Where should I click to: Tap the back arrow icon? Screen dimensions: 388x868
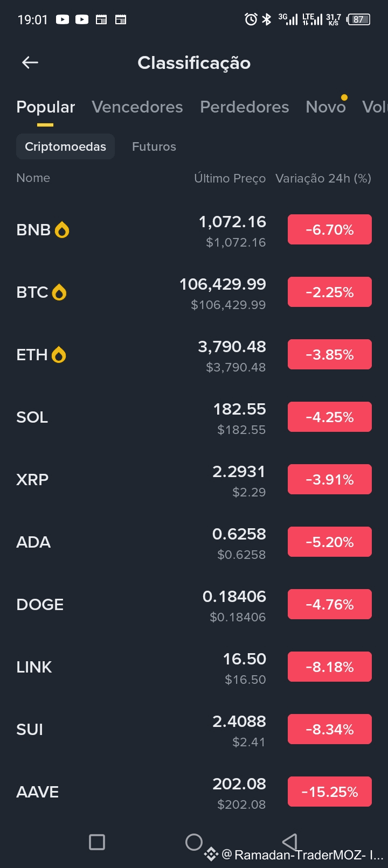(30, 63)
